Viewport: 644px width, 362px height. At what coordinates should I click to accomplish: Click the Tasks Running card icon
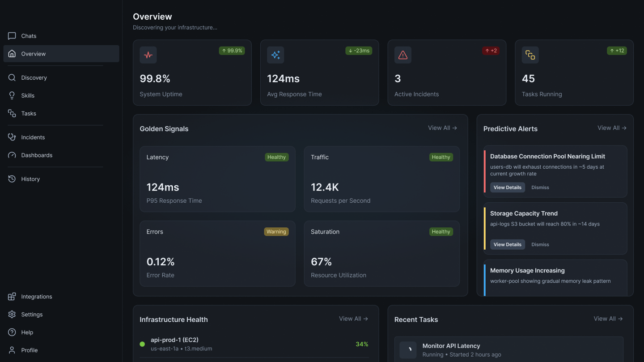pyautogui.click(x=530, y=55)
